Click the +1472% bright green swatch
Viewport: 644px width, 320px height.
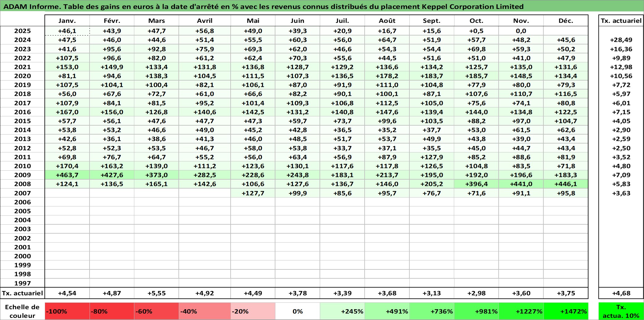[x=566, y=311]
